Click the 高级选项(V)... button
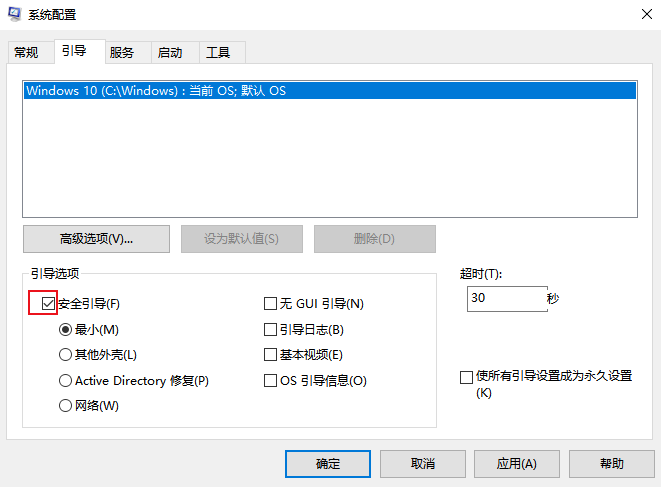The width and height of the screenshot is (661, 487). 96,239
